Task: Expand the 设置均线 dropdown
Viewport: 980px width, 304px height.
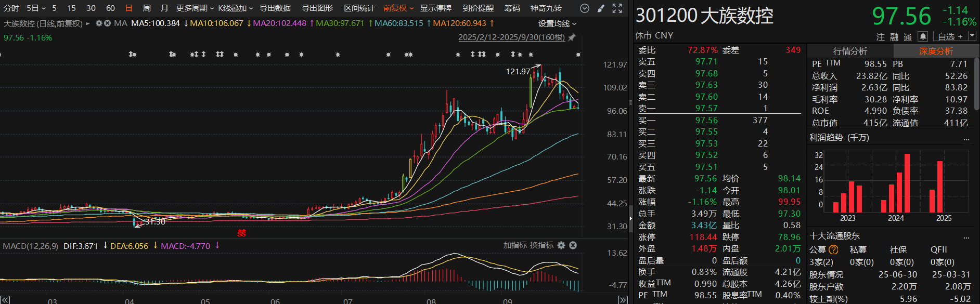Action: point(557,24)
